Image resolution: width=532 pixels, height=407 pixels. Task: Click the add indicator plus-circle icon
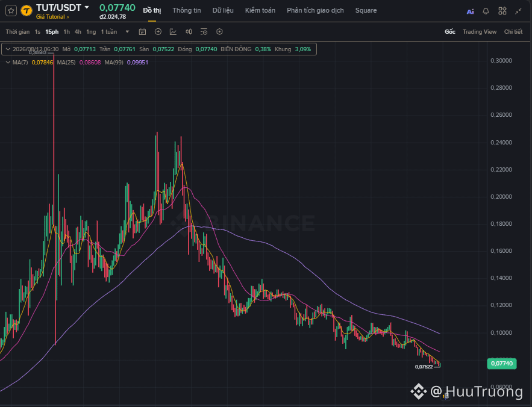(158, 31)
